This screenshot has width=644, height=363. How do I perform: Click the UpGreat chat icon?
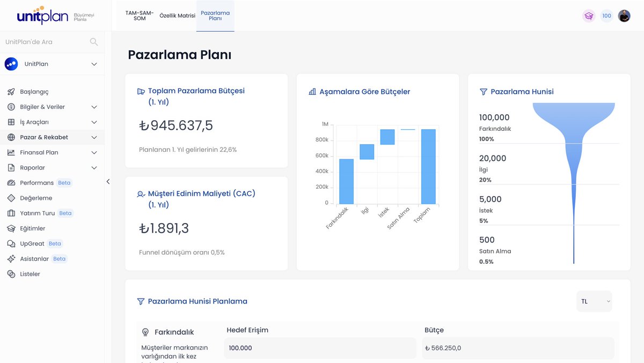(11, 243)
